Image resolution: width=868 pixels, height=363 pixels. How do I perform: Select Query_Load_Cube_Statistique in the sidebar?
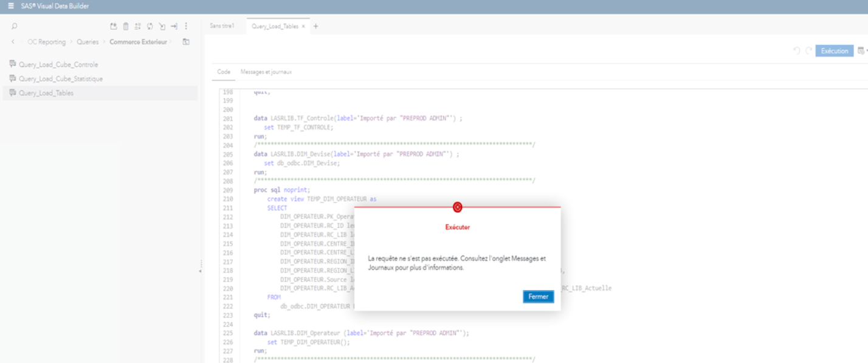click(x=61, y=80)
